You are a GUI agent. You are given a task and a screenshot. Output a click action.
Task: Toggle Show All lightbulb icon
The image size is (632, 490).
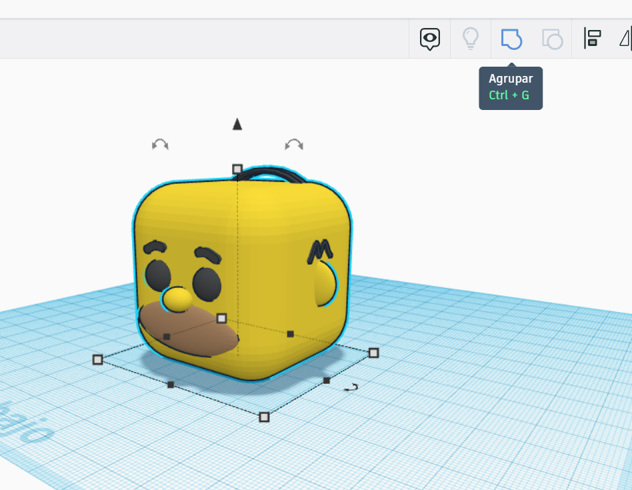470,39
